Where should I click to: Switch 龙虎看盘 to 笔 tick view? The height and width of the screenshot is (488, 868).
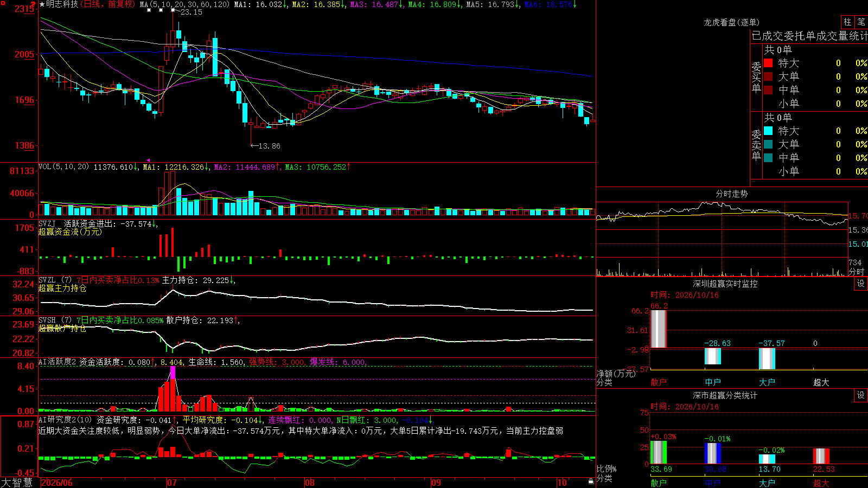(x=861, y=22)
